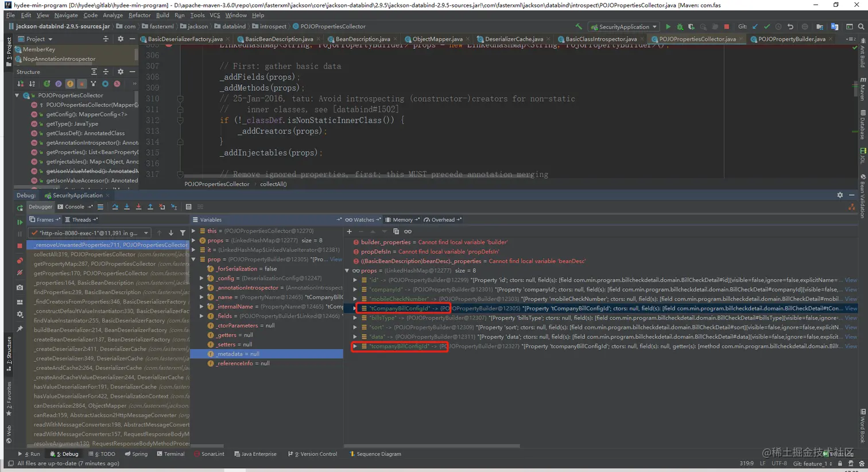Screen dimensions: 868x472
Task: Toggle Sort by Visibility in Structure
Action: pos(21,84)
